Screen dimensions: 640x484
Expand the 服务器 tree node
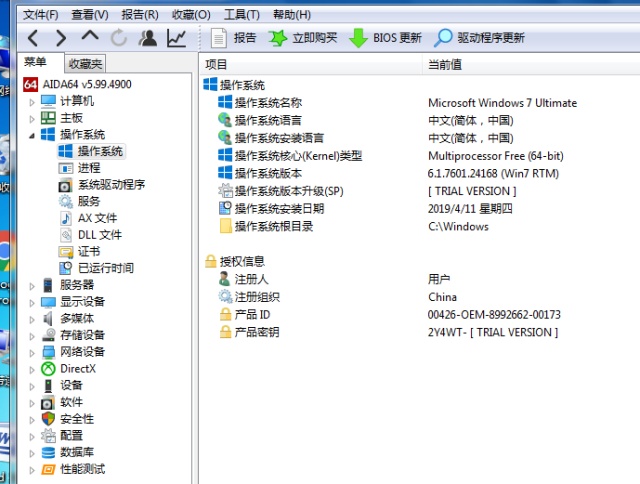(x=32, y=286)
